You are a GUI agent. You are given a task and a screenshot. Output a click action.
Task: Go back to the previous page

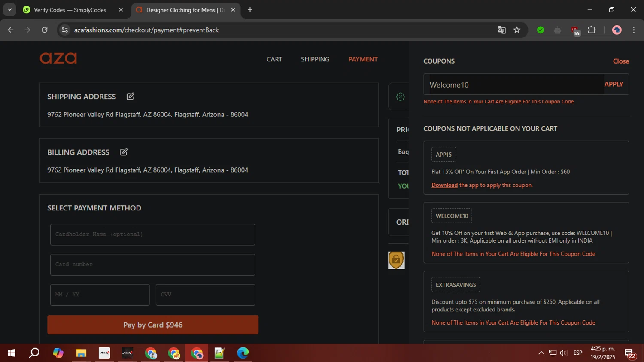tap(11, 30)
